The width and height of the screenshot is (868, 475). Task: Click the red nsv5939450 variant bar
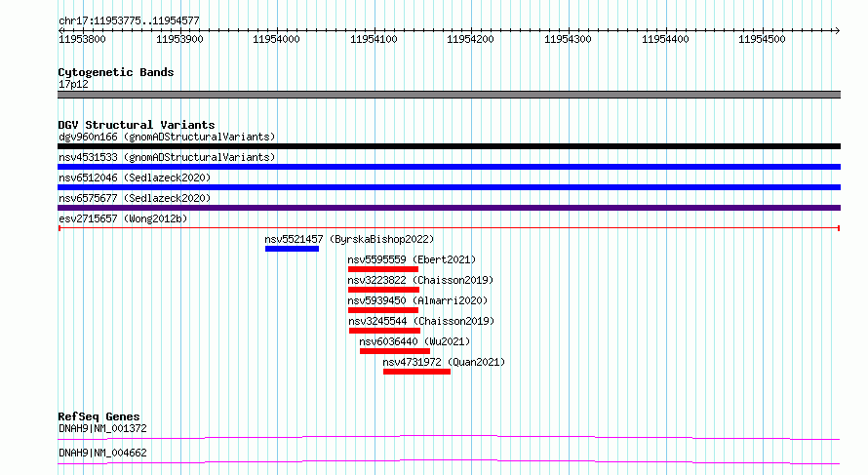[383, 310]
